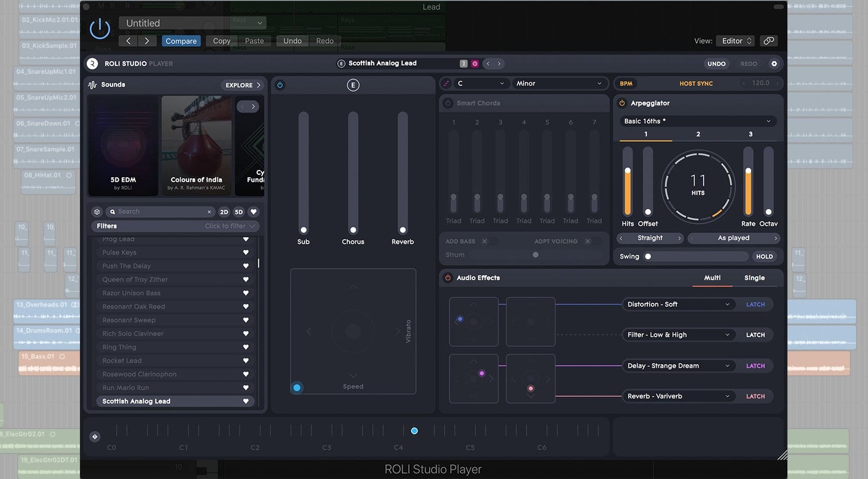Unfavorite the Scottish Analog Lead heart

pos(245,401)
